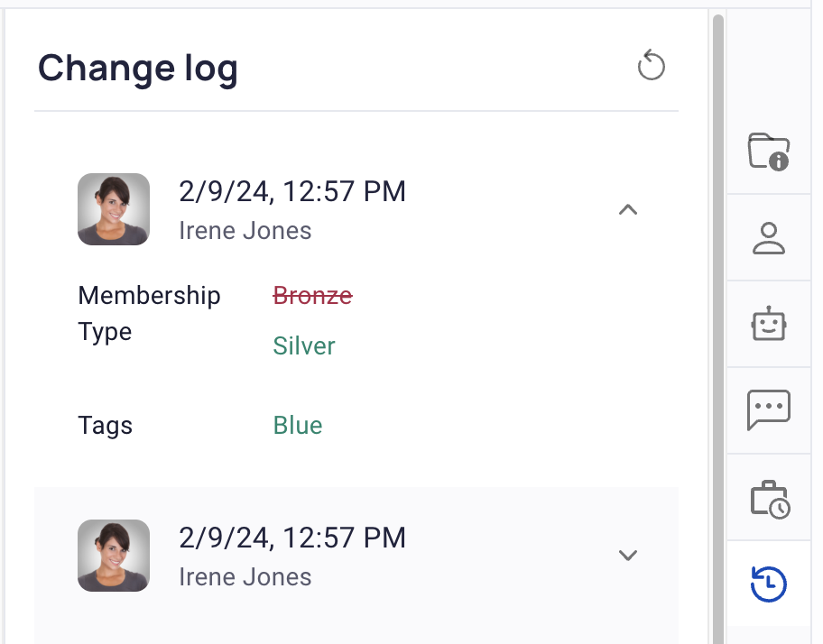Viewport: 823px width, 644px height.
Task: Click the vertical scrollbar of change log
Action: [717, 329]
